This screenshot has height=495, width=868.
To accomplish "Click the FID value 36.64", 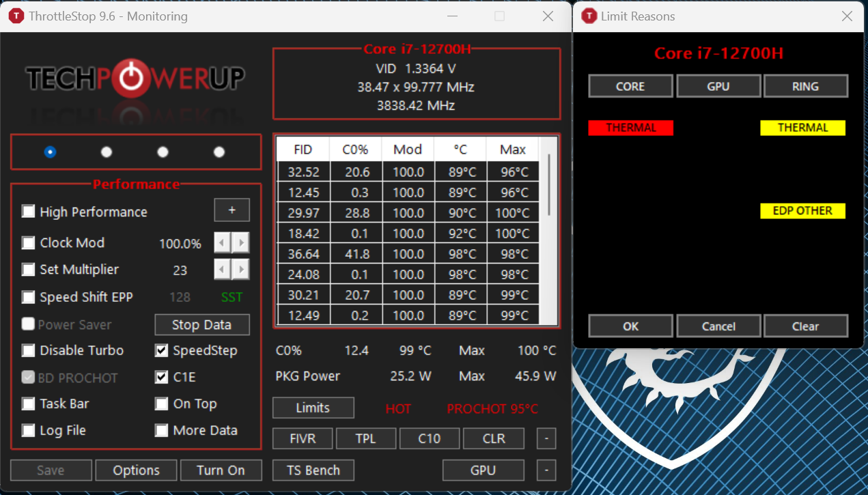I will click(x=303, y=254).
